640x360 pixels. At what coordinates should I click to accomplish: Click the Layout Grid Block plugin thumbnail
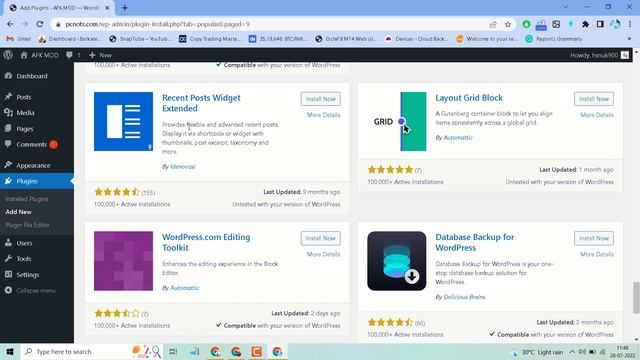pos(396,121)
